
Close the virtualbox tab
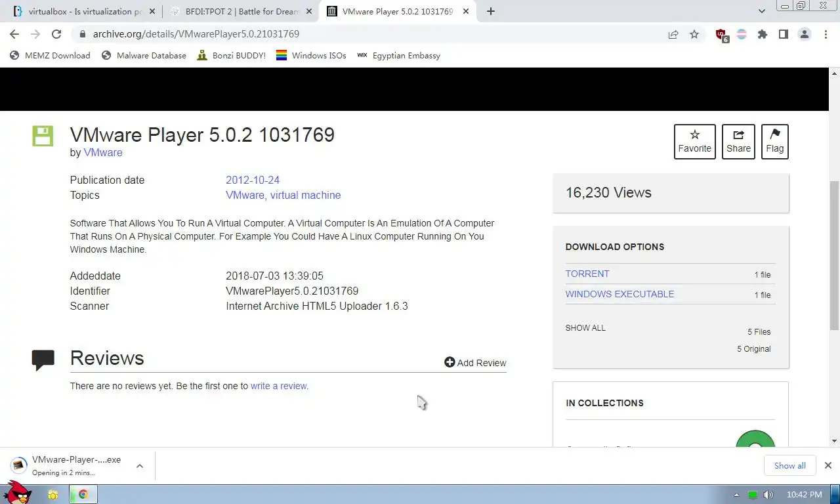point(153,11)
